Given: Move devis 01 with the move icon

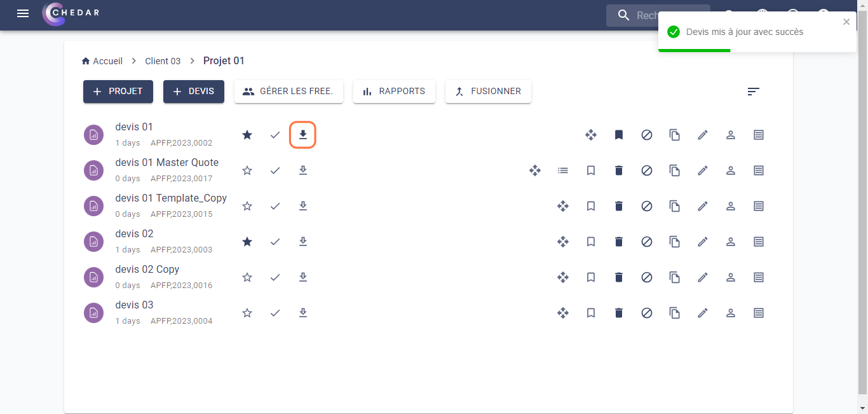Looking at the screenshot, I should [x=591, y=135].
